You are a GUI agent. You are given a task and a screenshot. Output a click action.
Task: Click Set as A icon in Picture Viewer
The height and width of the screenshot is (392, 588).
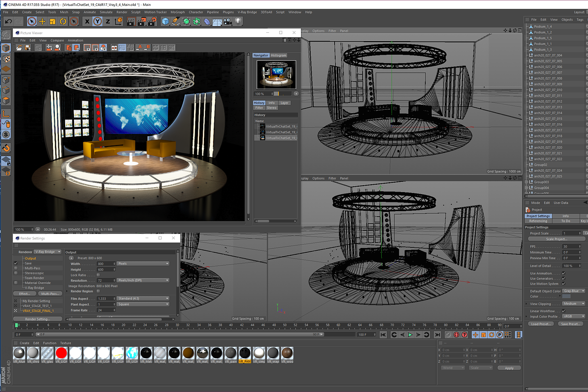click(139, 48)
